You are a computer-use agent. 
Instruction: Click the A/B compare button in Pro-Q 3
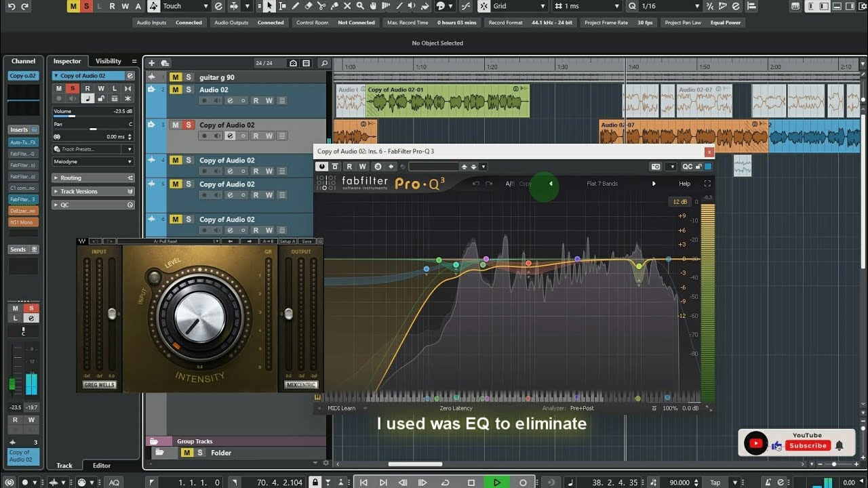tap(509, 184)
